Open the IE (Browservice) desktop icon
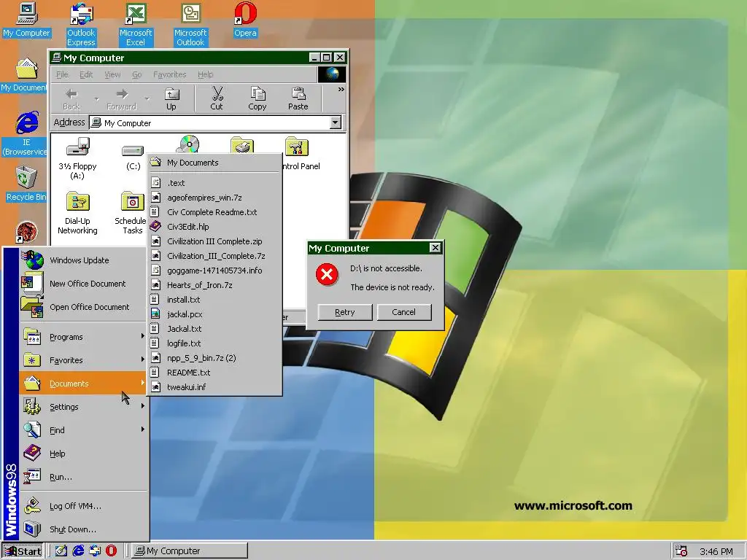The width and height of the screenshot is (747, 560). (x=25, y=133)
